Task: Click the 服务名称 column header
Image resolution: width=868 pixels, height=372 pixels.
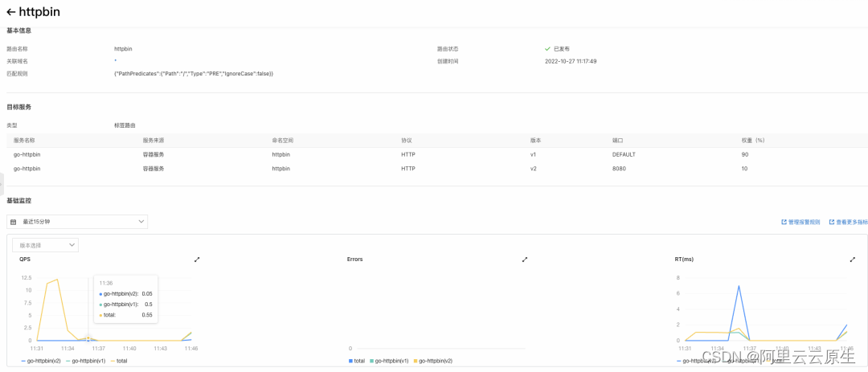Action: pos(24,141)
